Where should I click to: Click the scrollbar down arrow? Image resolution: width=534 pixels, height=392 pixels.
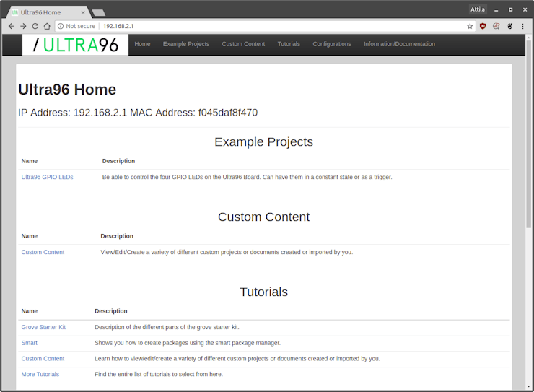pos(528,386)
